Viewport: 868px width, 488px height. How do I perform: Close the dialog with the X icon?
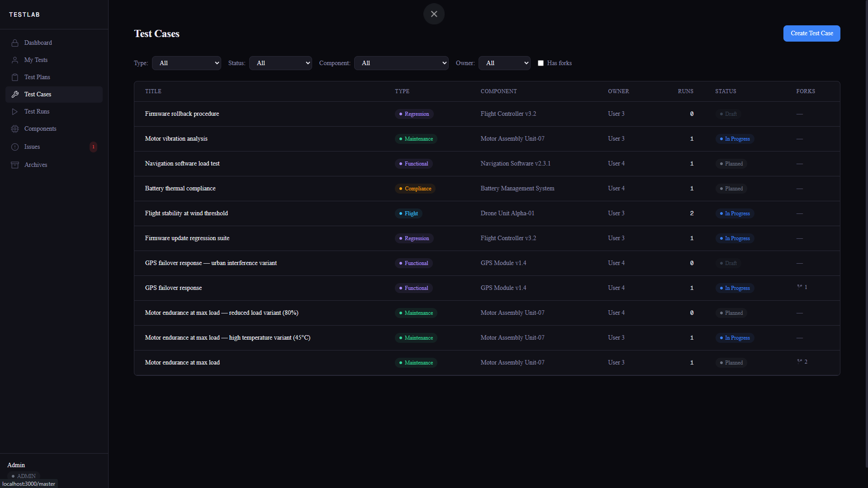click(434, 14)
